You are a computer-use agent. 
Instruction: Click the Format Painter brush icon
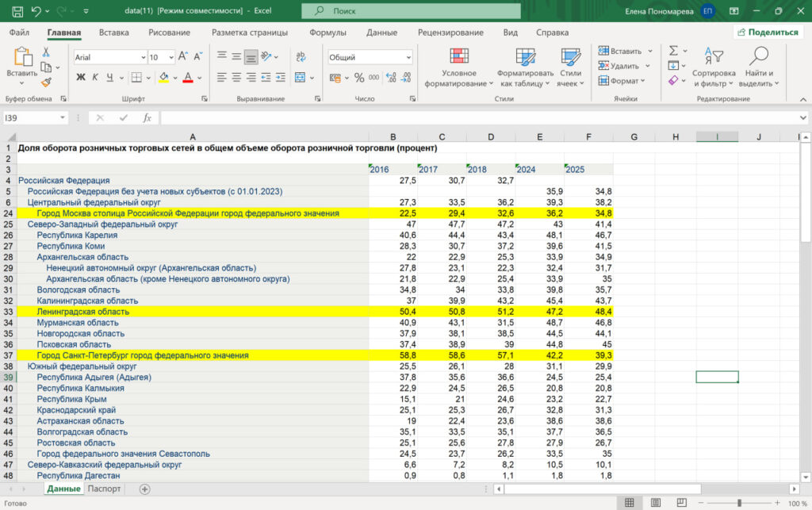pyautogui.click(x=47, y=82)
